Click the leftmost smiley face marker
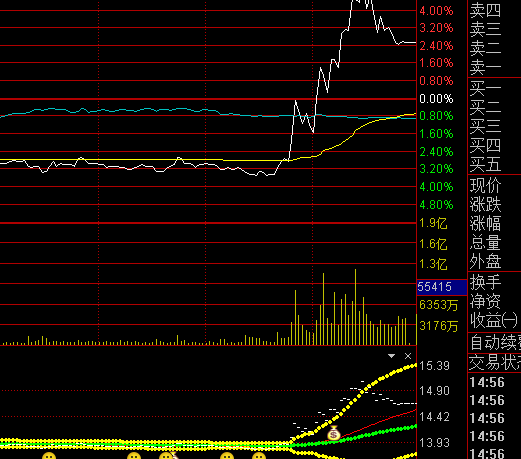 pos(49,456)
